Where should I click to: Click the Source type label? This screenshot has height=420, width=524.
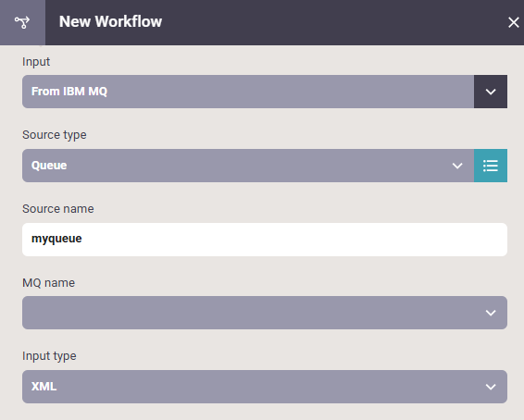(x=55, y=135)
